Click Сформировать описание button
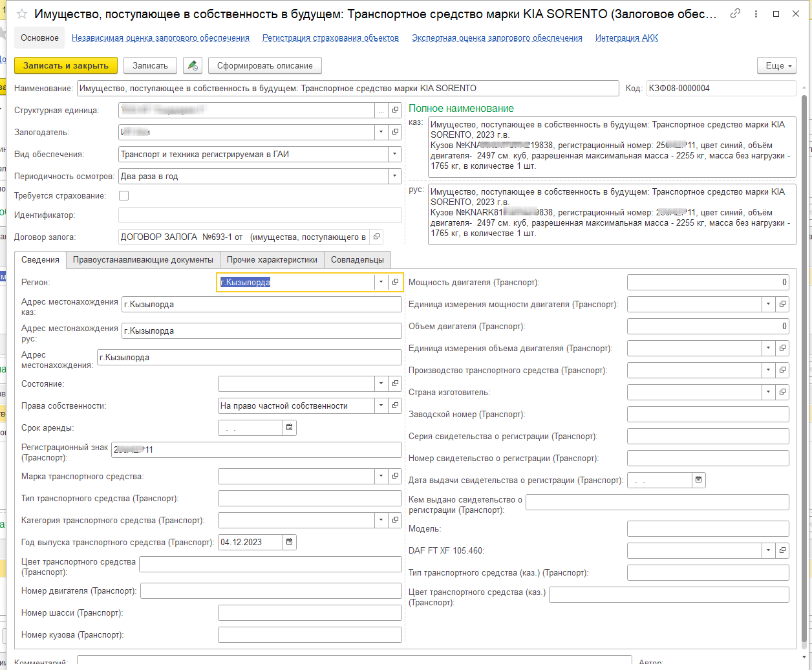The width and height of the screenshot is (812, 670). [x=265, y=65]
